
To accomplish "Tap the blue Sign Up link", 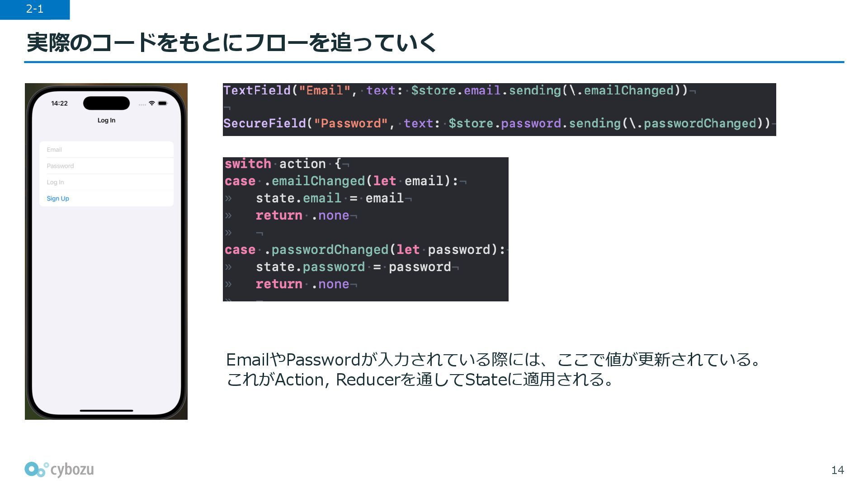I will point(58,198).
